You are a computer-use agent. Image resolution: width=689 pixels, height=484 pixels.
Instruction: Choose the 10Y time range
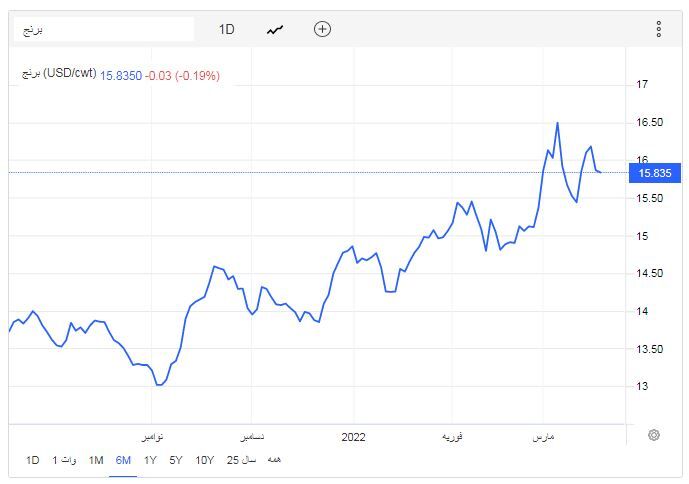coord(204,460)
